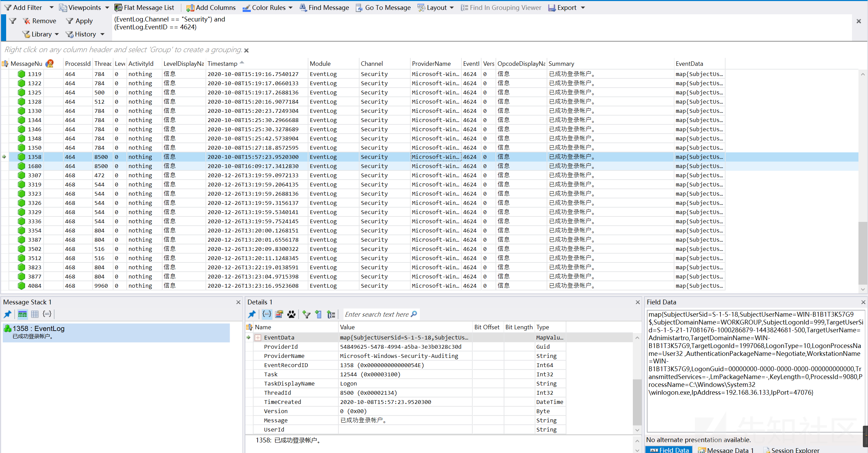Switch to the Field Data tab
Viewport: 868px width, 453px height.
(669, 450)
